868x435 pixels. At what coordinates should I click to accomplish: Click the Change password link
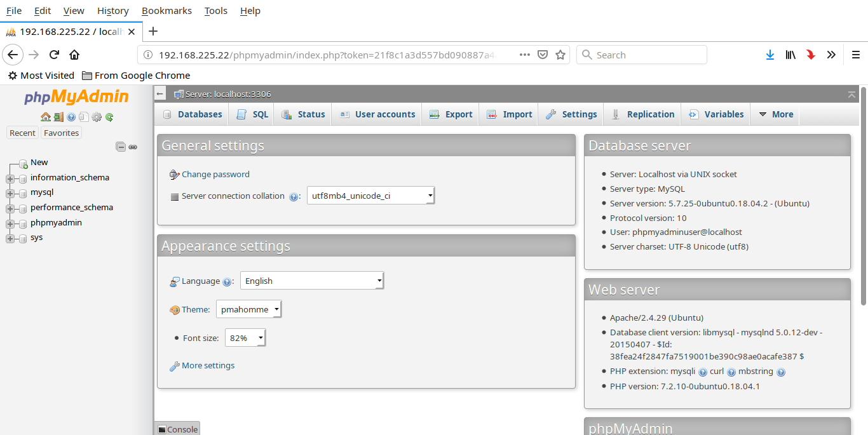point(215,175)
